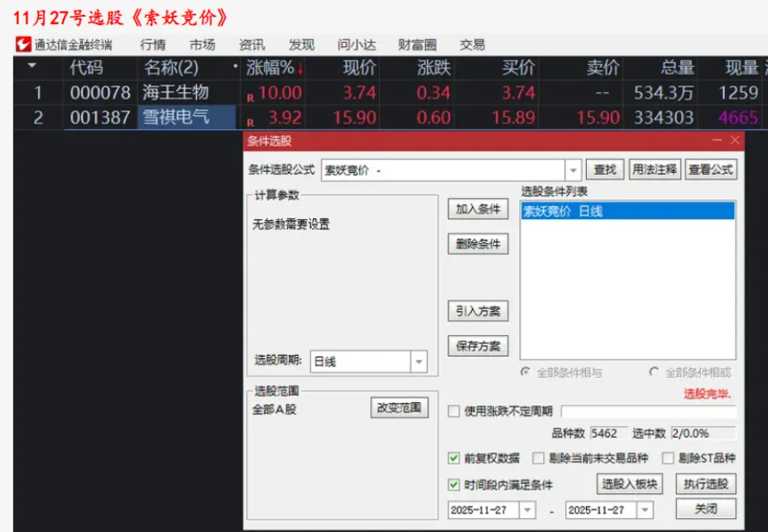Image resolution: width=768 pixels, height=532 pixels.
Task: Enable 使用涨跌不定周期 checkbox
Action: [454, 411]
